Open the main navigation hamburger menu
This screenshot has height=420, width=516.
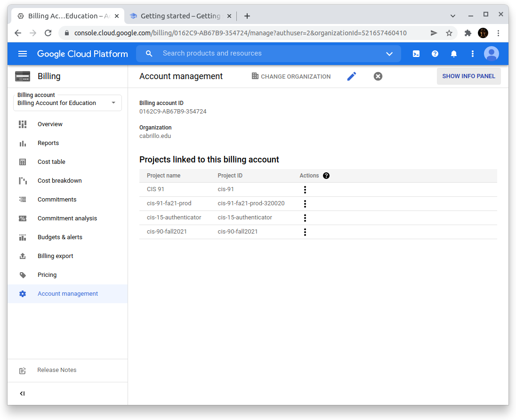[x=22, y=54]
